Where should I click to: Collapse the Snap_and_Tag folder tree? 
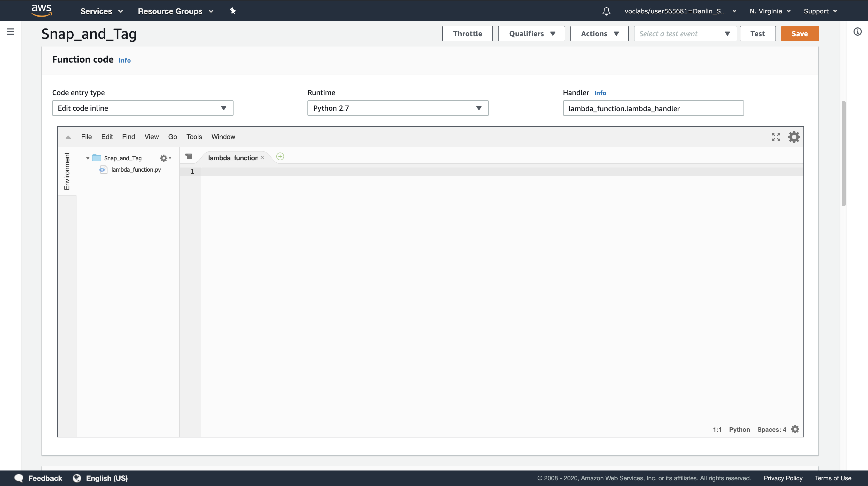pyautogui.click(x=88, y=158)
